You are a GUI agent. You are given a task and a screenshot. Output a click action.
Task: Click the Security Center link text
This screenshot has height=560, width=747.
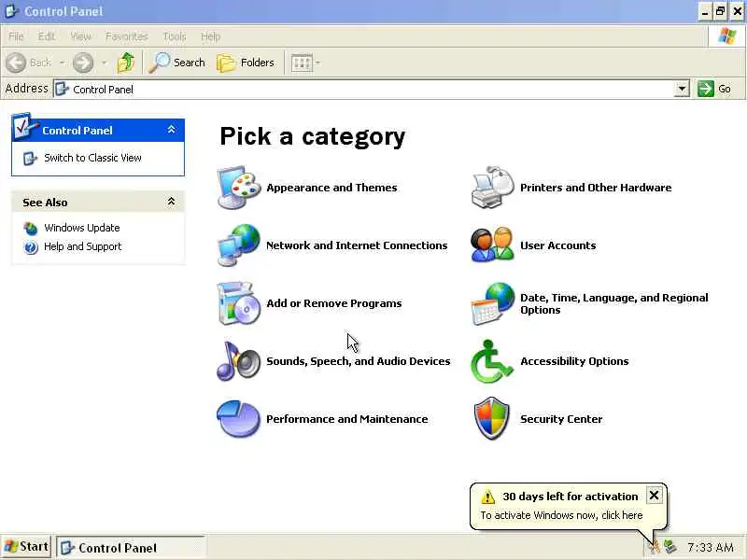point(561,419)
